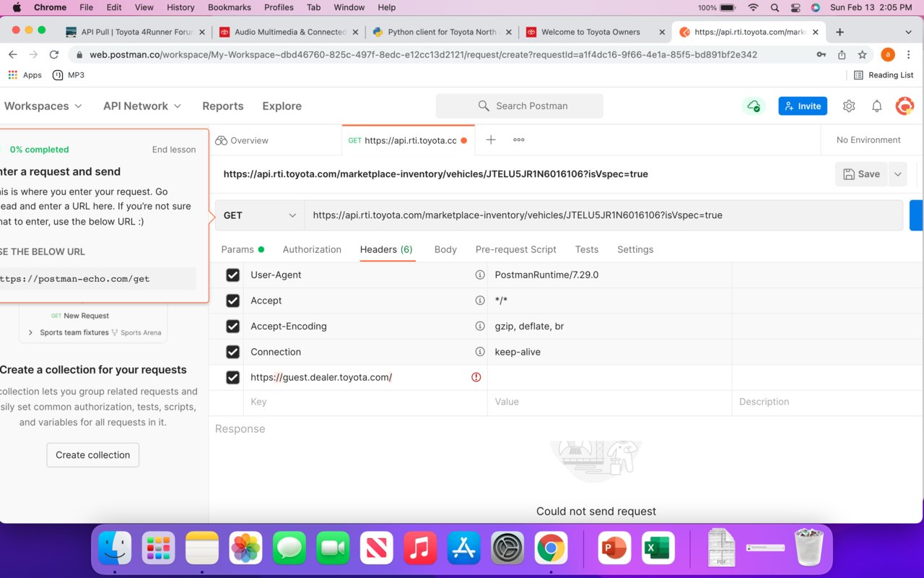Open the No Environment selector
Viewport: 924px width, 578px height.
(868, 140)
